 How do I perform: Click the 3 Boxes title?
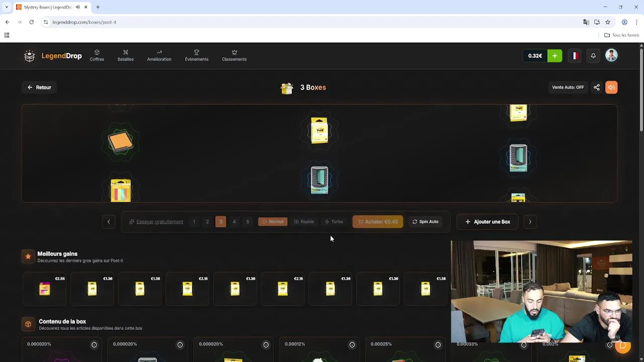click(x=313, y=87)
